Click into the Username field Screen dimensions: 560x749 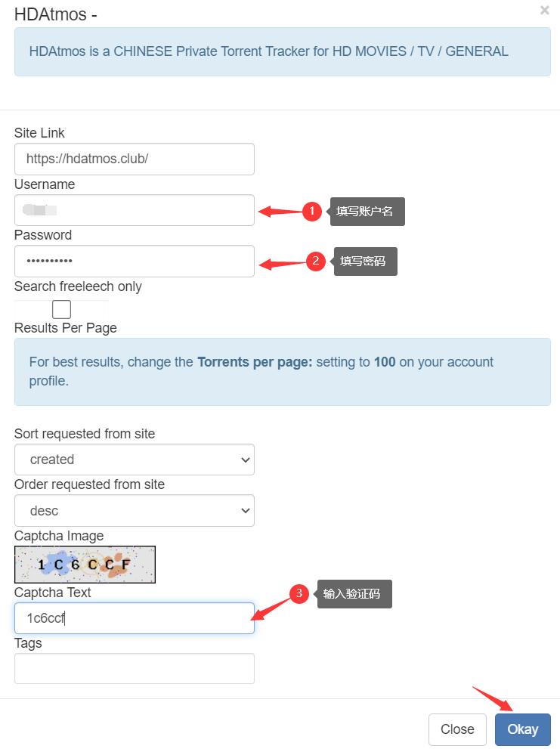coord(135,210)
